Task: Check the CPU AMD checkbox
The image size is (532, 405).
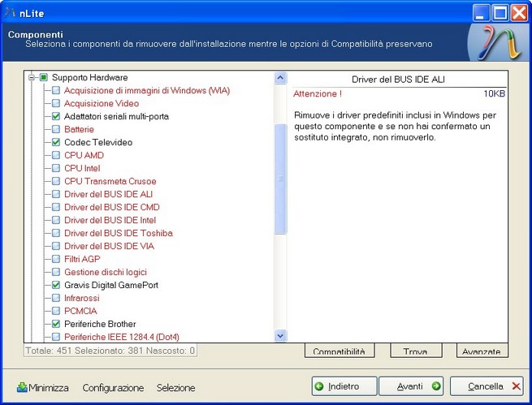Action: pyautogui.click(x=56, y=155)
